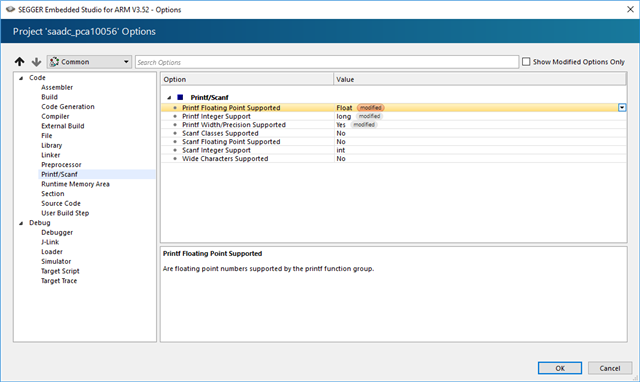This screenshot has width=640, height=382.
Task: Click the SEGGER app icon in title bar
Action: point(10,9)
